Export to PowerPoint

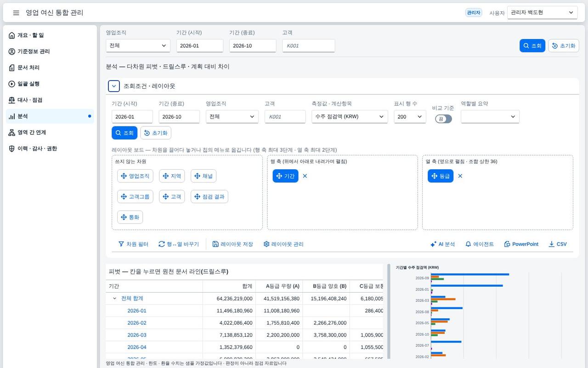(521, 244)
